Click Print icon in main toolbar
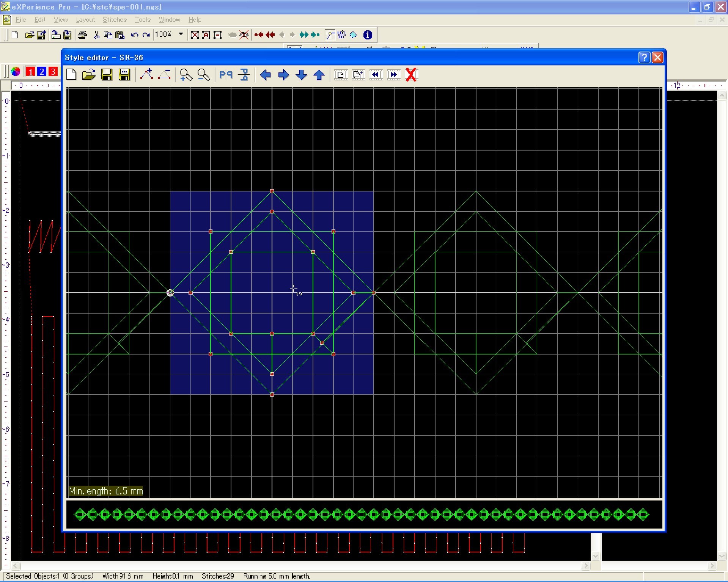The width and height of the screenshot is (728, 582). 82,35
